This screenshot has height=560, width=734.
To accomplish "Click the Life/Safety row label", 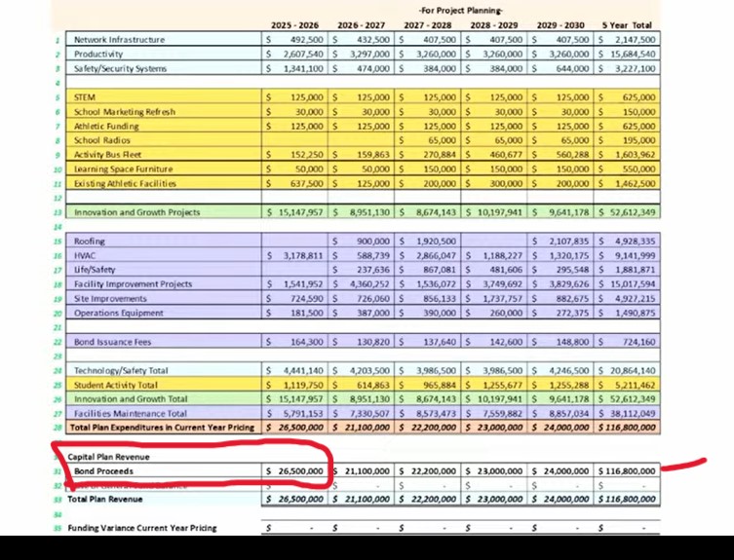I will point(95,270).
